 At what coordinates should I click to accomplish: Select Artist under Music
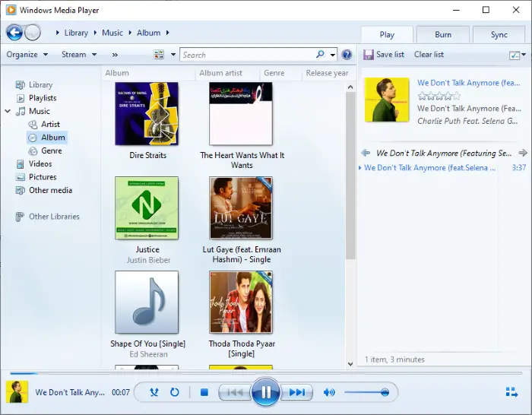(50, 125)
